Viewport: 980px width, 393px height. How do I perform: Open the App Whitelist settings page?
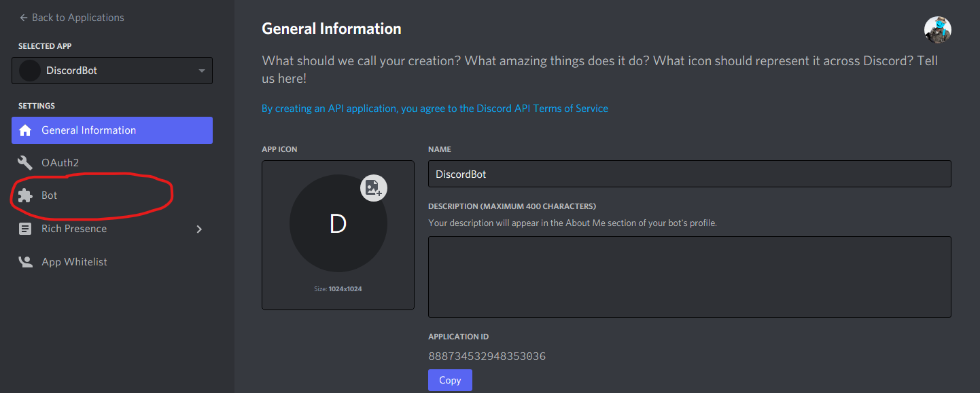[x=112, y=262]
